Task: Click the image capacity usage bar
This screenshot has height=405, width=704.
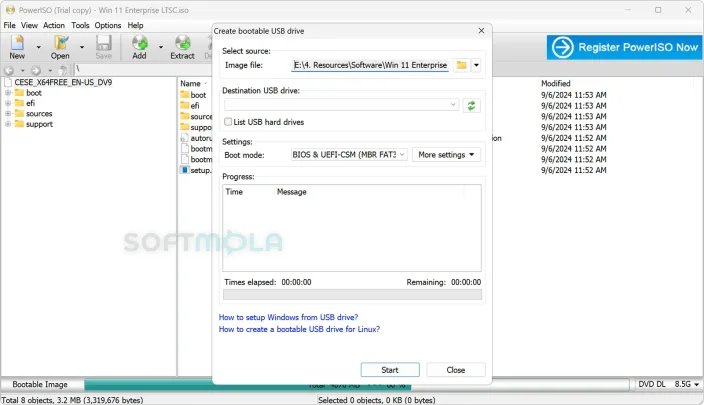Action: (357, 385)
